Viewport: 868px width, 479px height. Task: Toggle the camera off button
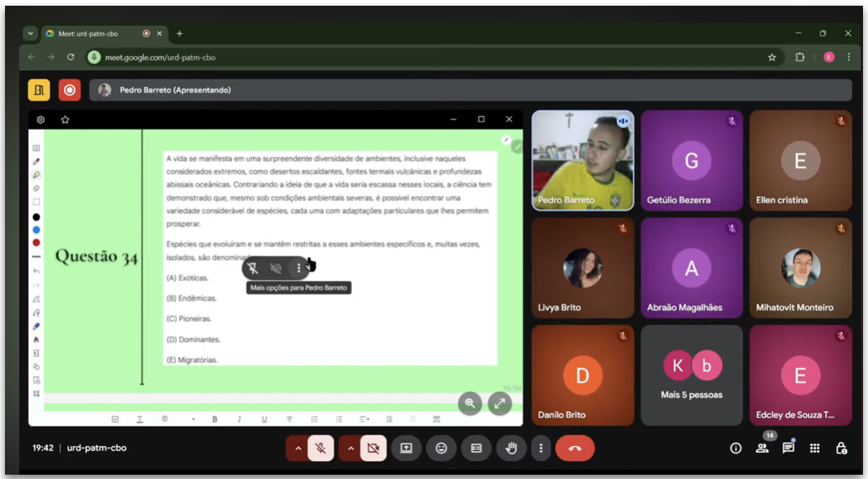[373, 448]
